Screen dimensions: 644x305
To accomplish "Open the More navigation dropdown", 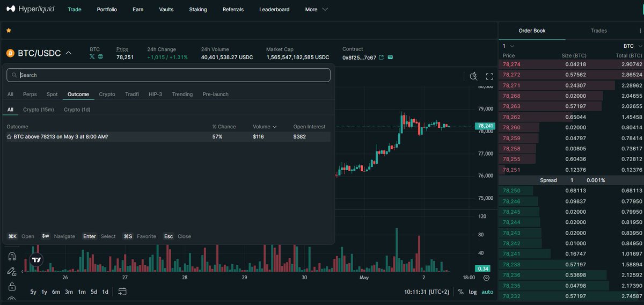I will click(316, 9).
